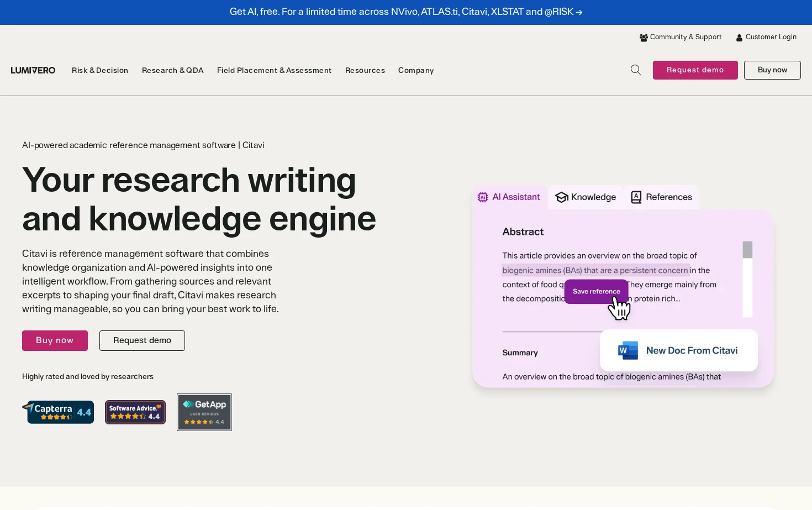Open the Community & Support link
812x510 pixels.
[681, 37]
